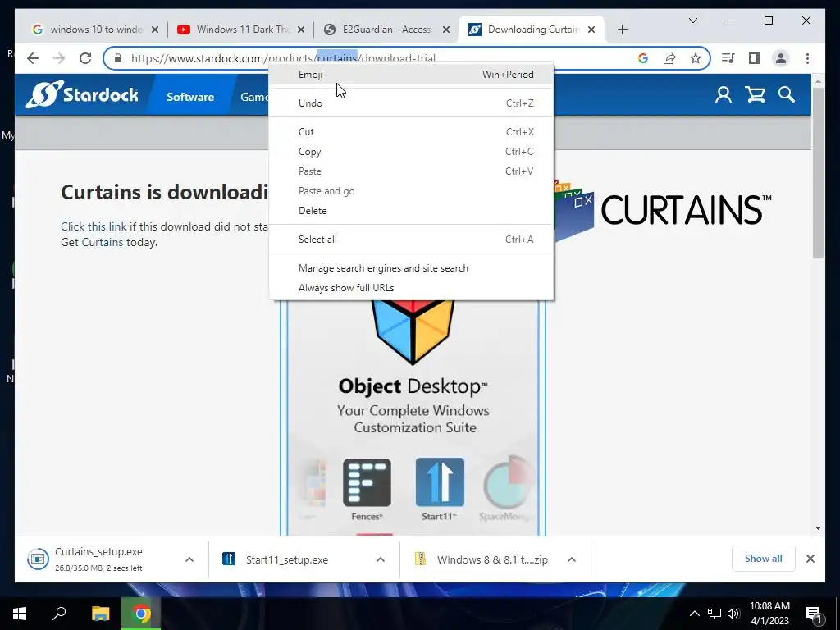Click the Fences app icon

367,482
